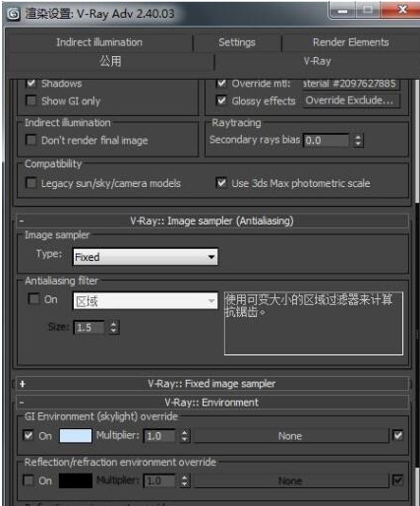Enable Don't render final image
The image size is (420, 506).
(x=31, y=140)
